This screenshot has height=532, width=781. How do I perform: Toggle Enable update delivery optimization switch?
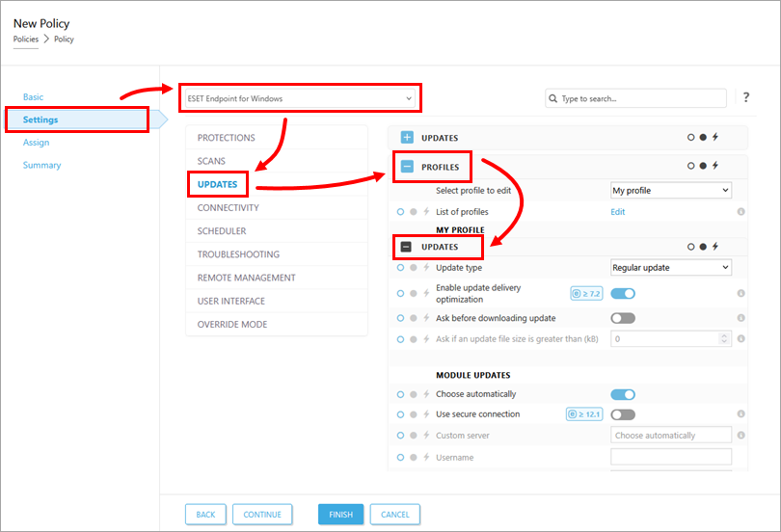click(x=623, y=294)
